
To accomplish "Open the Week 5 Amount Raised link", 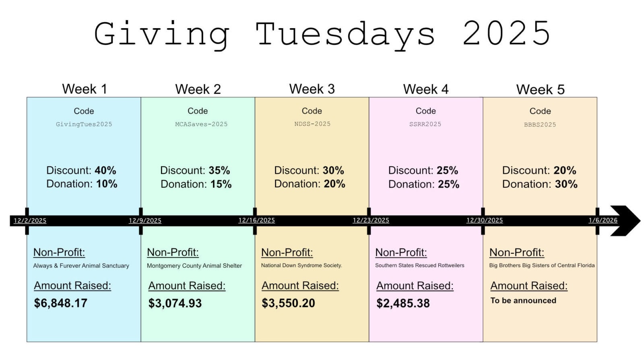I will [x=529, y=286].
